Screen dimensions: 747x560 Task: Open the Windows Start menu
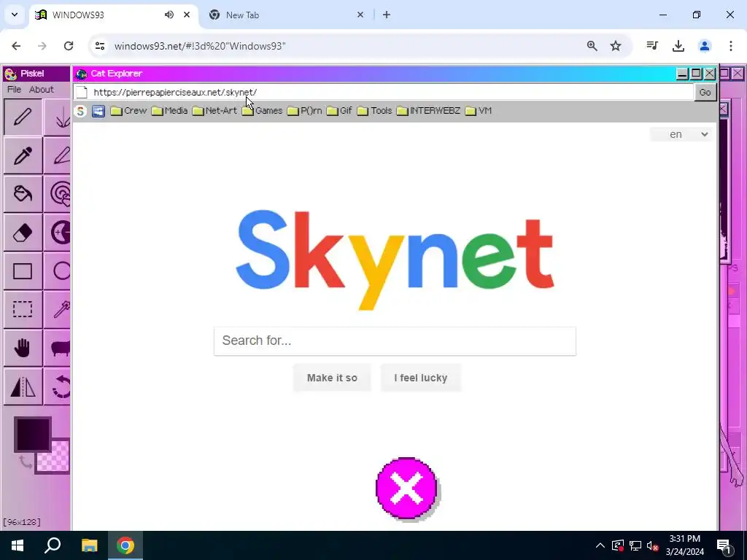[x=18, y=545]
